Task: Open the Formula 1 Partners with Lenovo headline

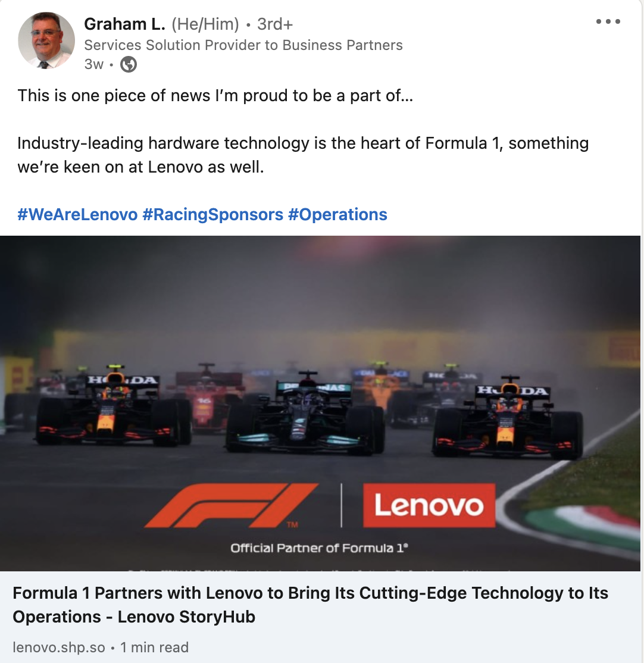Action: (x=310, y=605)
